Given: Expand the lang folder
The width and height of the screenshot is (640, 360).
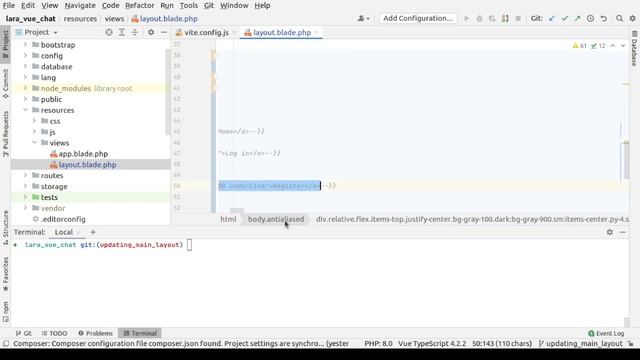Looking at the screenshot, I should (25, 77).
